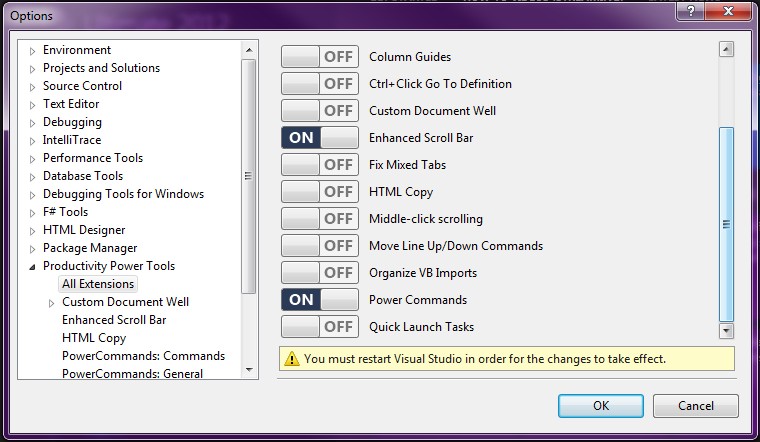Expand the Custom Document Well subnode
The image size is (760, 442).
pos(51,303)
